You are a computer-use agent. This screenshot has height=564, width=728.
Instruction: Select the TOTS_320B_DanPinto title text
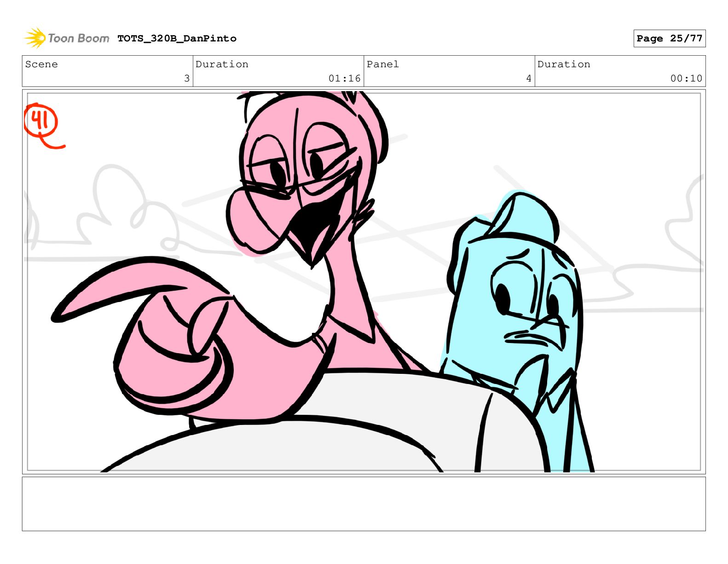177,39
